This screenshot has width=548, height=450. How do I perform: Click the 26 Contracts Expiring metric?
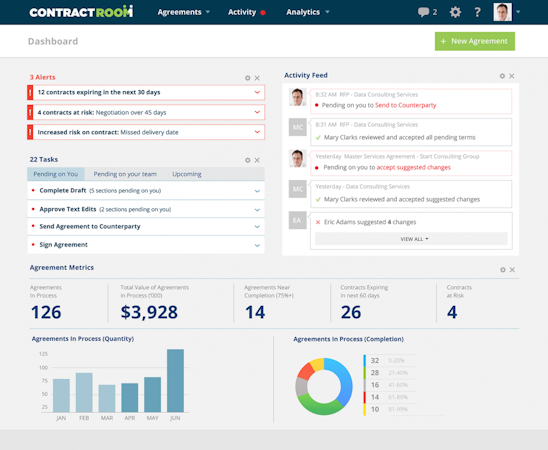(351, 312)
